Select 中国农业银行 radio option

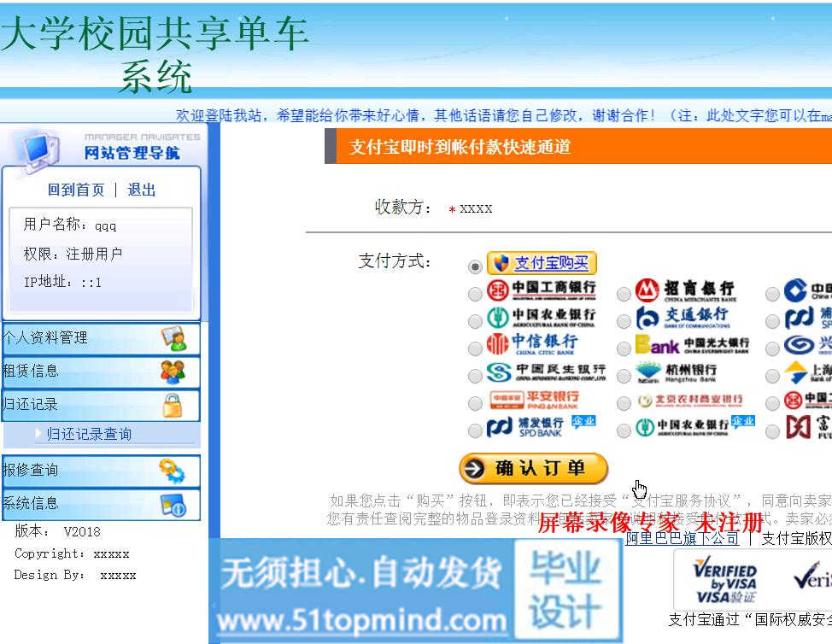[x=476, y=320]
